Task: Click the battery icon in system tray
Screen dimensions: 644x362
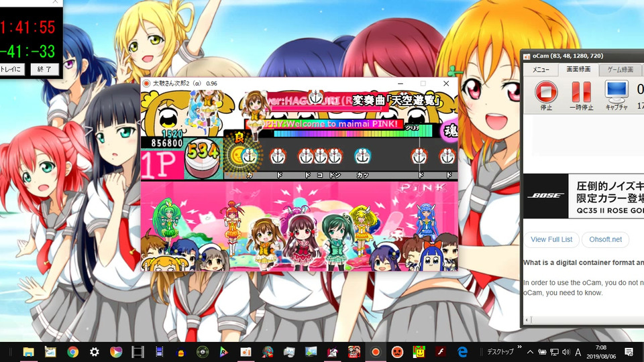Action: coord(542,352)
